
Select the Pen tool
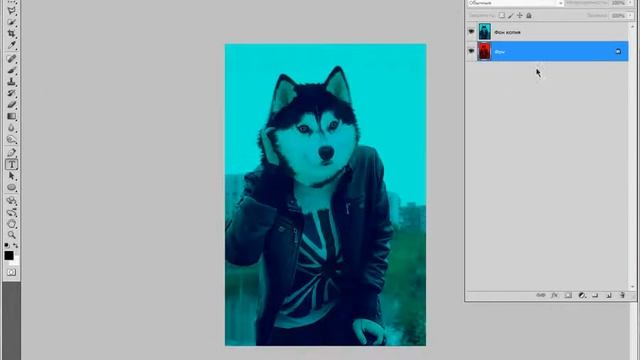click(11, 153)
